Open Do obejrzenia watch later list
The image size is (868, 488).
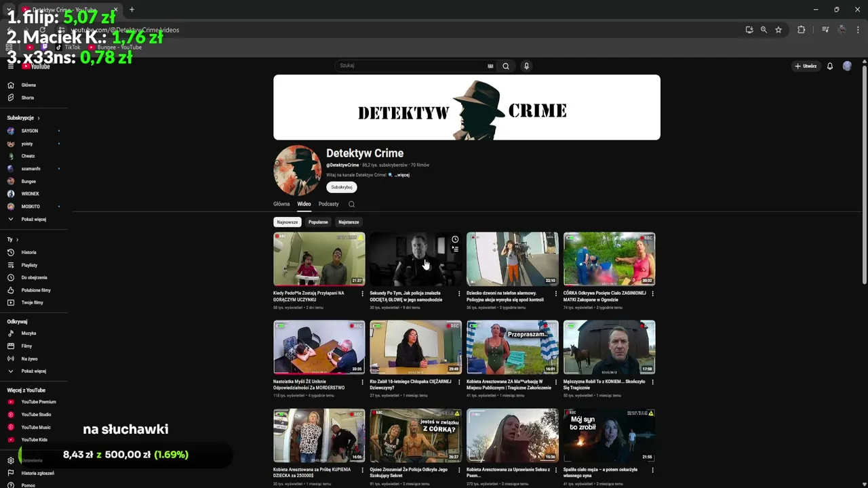[x=34, y=277]
